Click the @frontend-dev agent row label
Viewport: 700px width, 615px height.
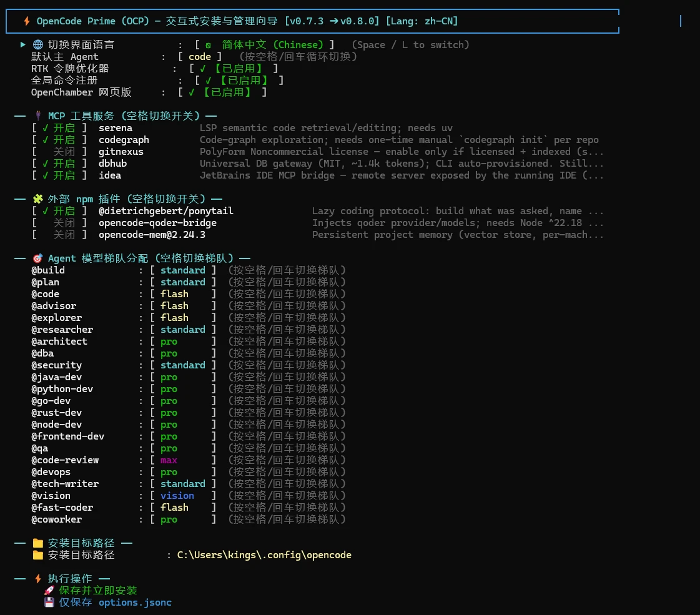(68, 436)
